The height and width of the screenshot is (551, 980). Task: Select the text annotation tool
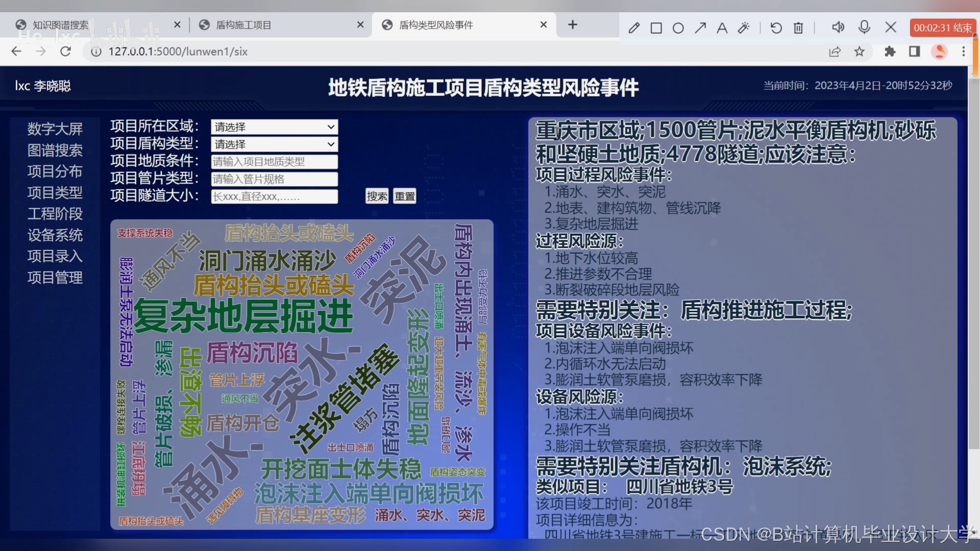coord(722,28)
